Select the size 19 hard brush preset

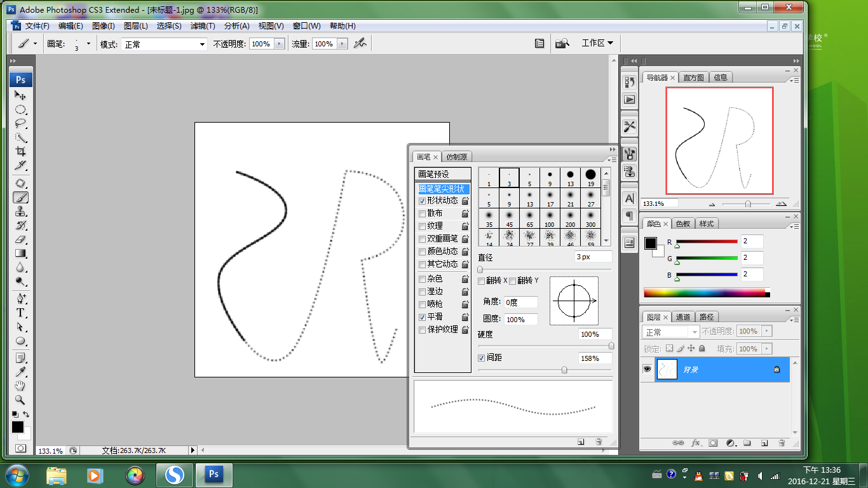tap(591, 177)
